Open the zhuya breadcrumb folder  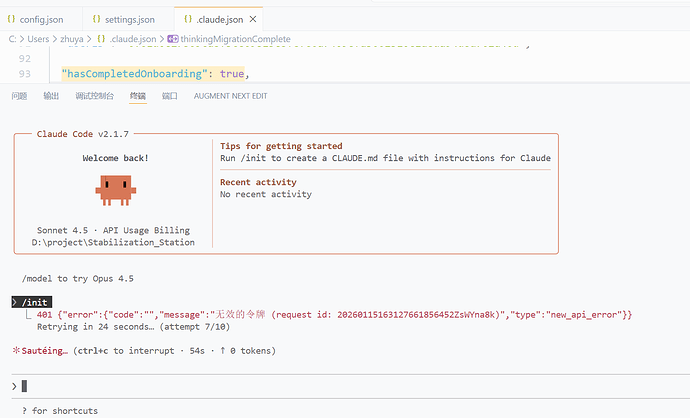[x=71, y=39]
